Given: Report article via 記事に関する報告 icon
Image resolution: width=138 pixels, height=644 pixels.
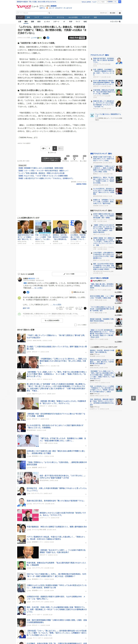Looking at the screenshot, I should (23, 161).
